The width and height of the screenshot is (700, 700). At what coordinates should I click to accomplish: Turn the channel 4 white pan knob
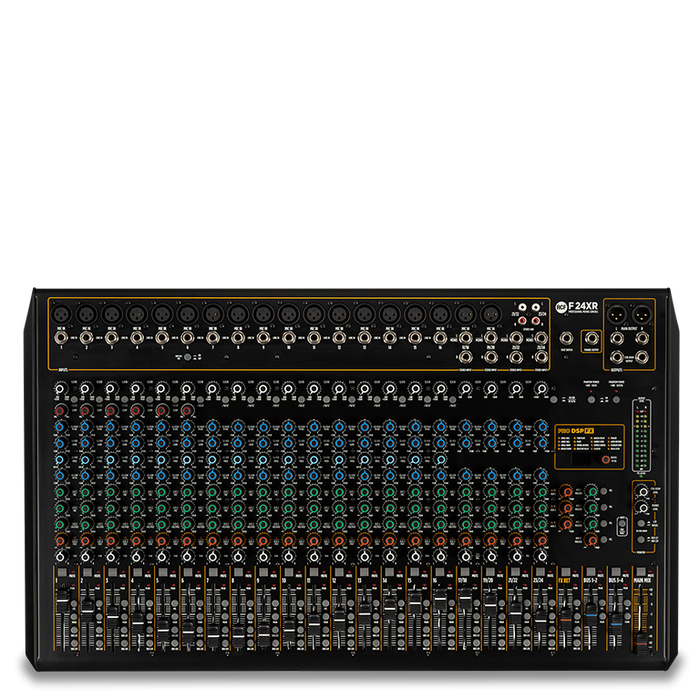pos(136,557)
